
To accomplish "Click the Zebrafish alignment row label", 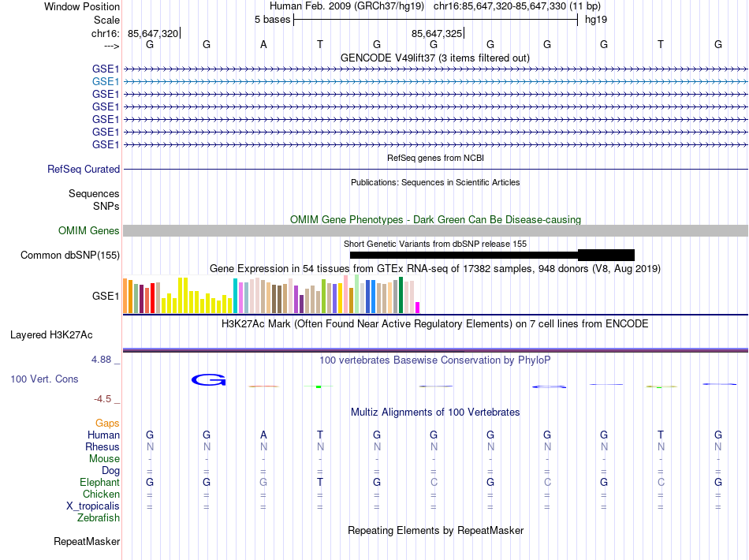I will point(99,518).
